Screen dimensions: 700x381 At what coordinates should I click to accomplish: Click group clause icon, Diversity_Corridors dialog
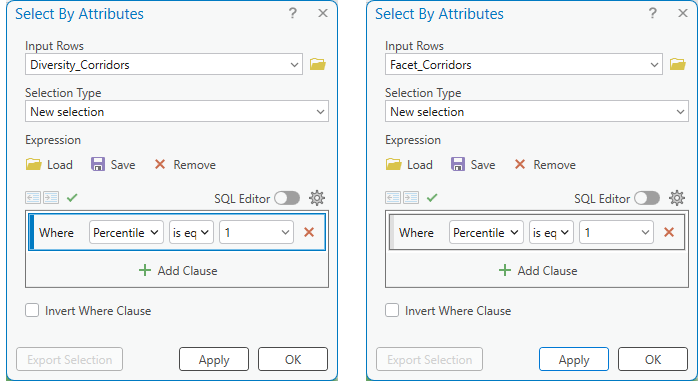(51, 197)
